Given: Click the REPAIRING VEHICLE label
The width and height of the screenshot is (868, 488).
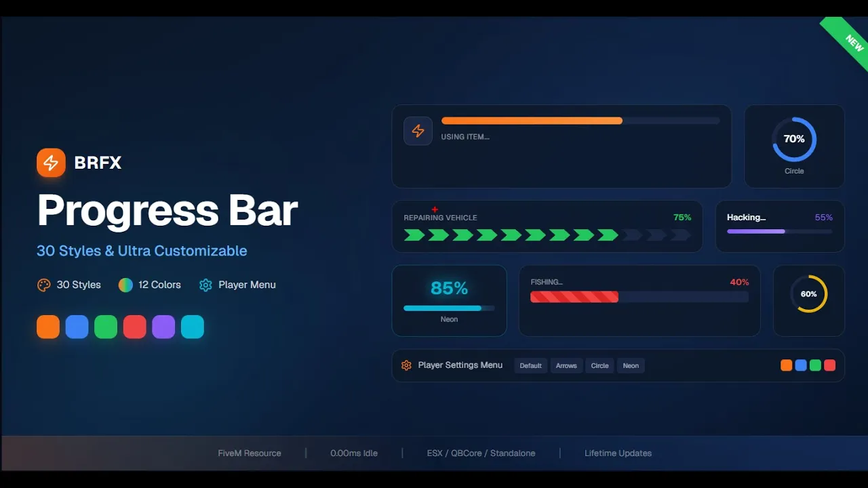Looking at the screenshot, I should point(440,218).
